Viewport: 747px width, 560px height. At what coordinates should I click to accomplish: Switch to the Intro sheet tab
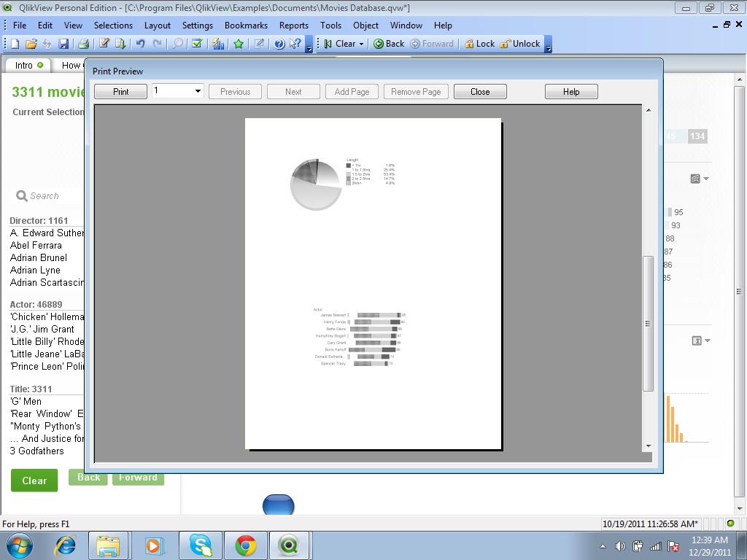29,65
